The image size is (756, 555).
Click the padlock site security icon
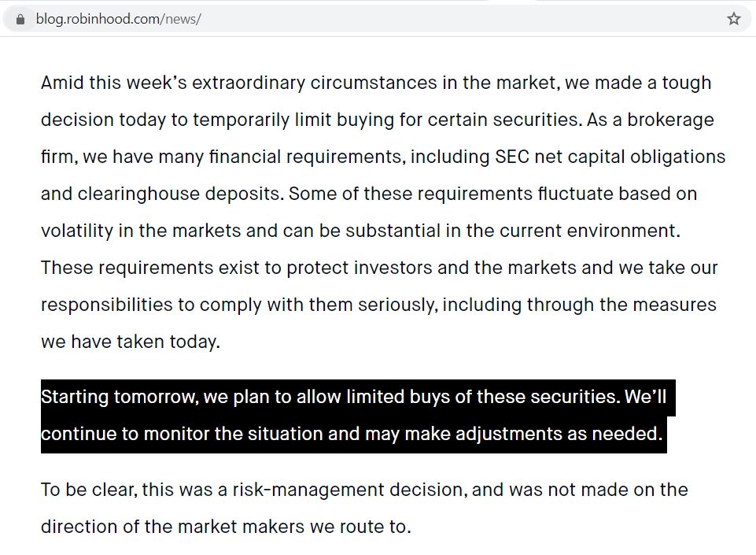click(20, 19)
